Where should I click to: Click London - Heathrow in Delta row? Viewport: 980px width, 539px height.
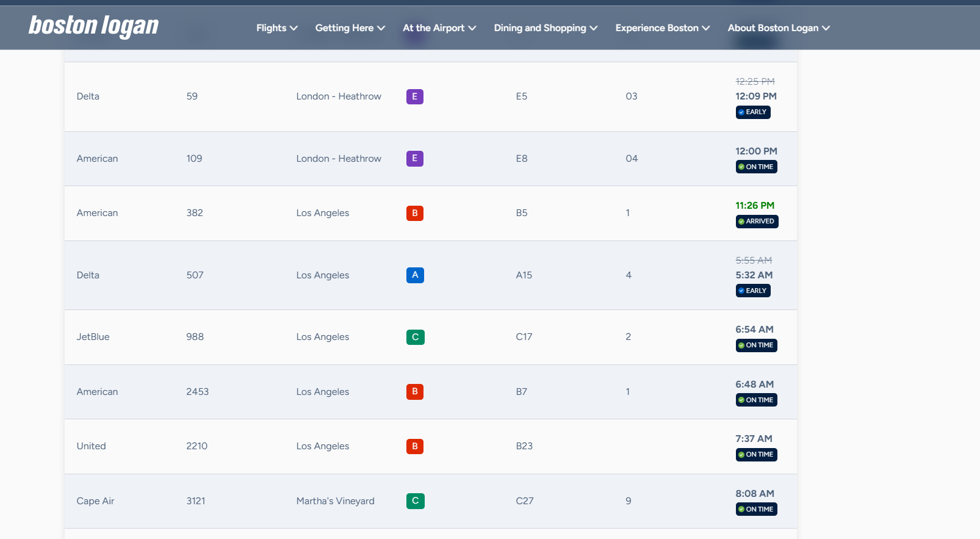[339, 96]
